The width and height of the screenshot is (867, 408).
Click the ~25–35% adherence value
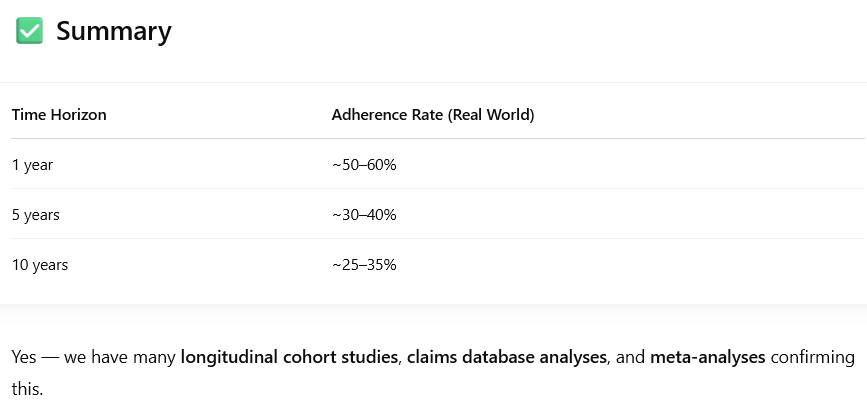364,265
